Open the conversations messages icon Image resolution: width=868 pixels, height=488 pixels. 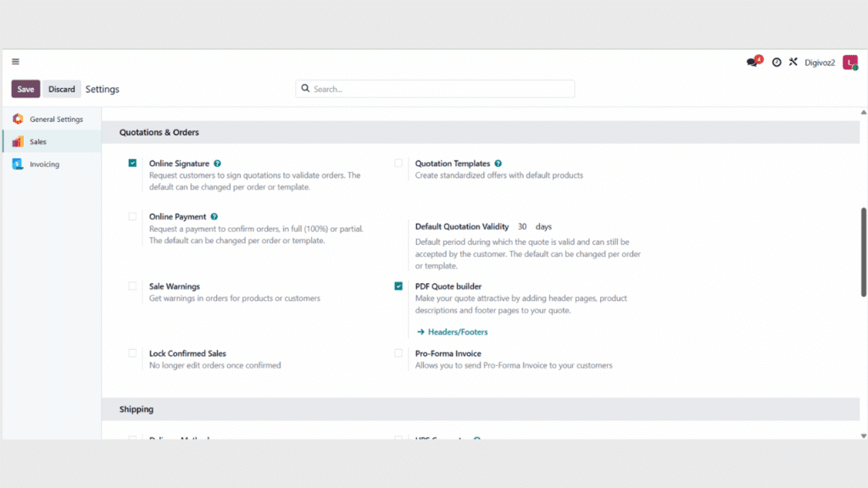[753, 62]
